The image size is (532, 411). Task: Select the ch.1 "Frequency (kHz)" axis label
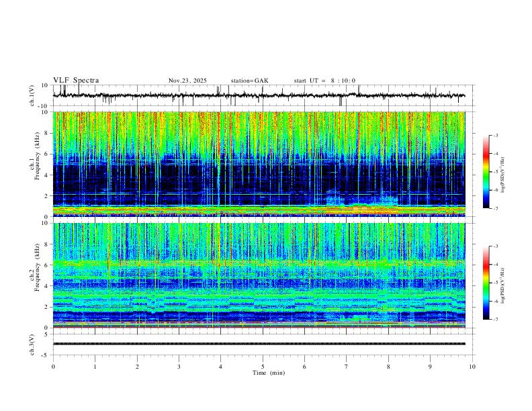tap(38, 156)
